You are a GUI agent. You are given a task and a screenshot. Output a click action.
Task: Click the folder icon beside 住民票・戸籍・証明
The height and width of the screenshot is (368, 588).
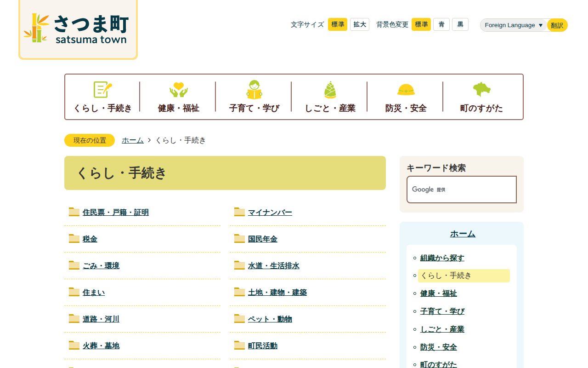point(74,212)
